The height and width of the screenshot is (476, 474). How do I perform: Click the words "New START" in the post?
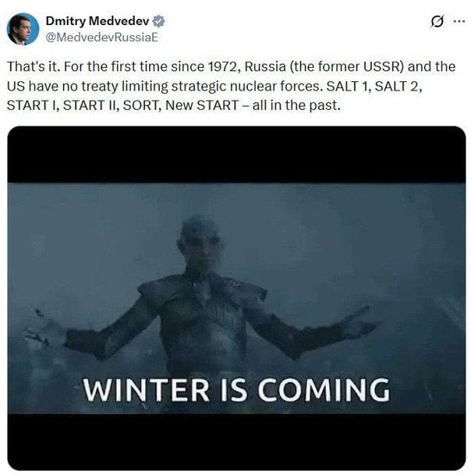202,105
